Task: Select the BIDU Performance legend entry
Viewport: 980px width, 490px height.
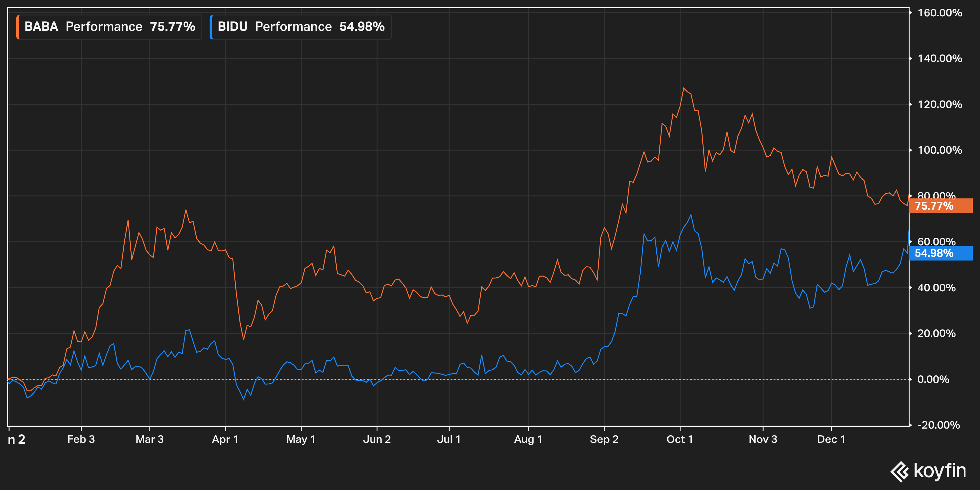Action: click(x=301, y=27)
